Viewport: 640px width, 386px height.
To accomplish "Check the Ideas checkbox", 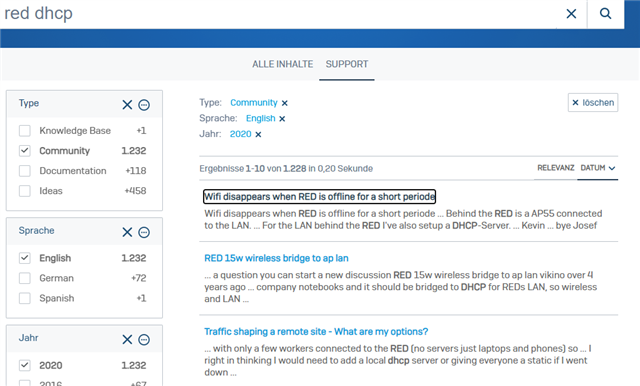I will tap(25, 191).
